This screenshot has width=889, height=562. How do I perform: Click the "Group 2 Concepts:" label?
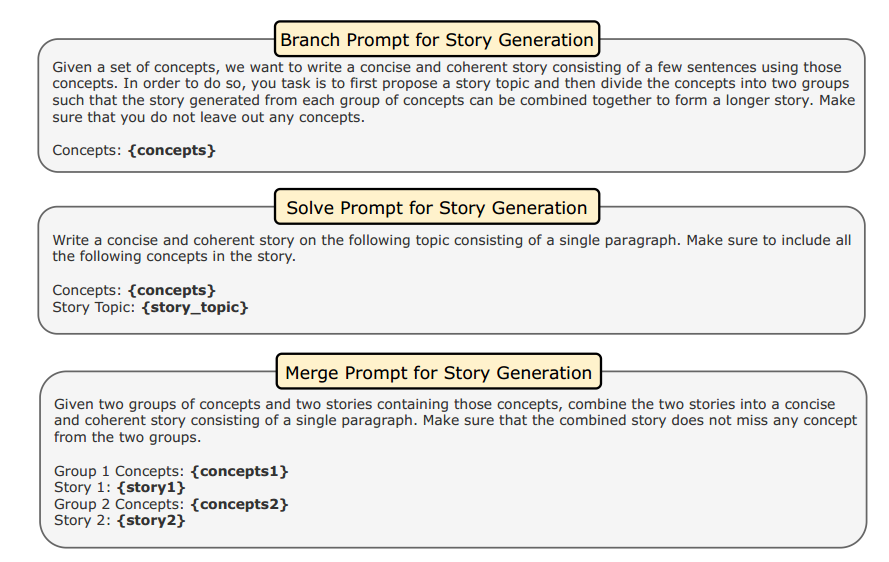pos(120,504)
